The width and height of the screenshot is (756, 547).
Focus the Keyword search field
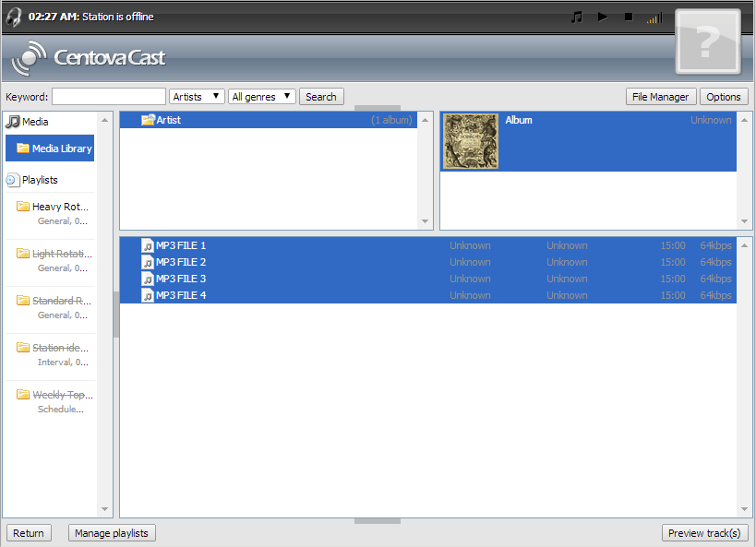[x=109, y=96]
